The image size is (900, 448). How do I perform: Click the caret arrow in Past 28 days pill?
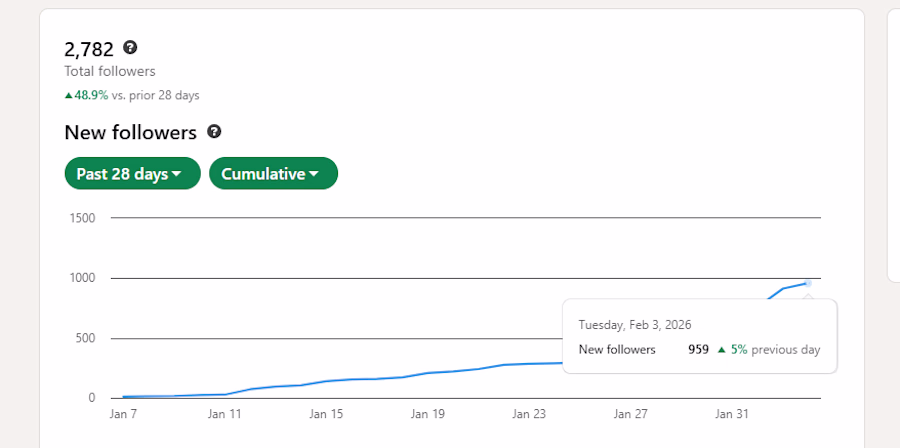coord(177,174)
